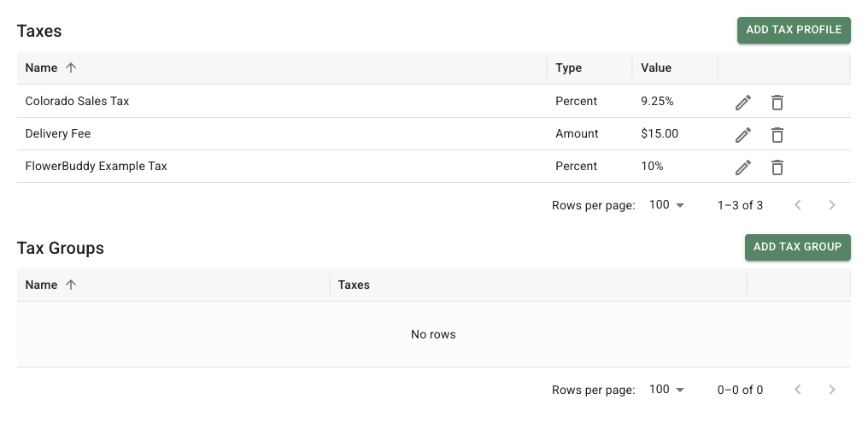This screenshot has width=868, height=429.
Task: Edit the Colorado Sales Tax profile
Action: coord(743,103)
